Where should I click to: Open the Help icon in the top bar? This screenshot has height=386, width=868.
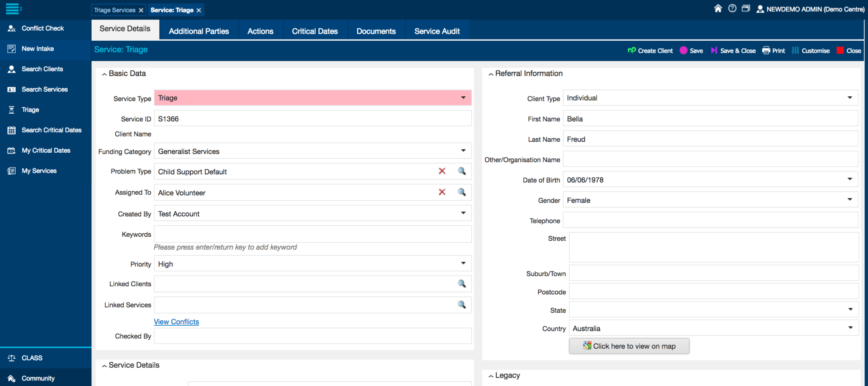point(732,8)
